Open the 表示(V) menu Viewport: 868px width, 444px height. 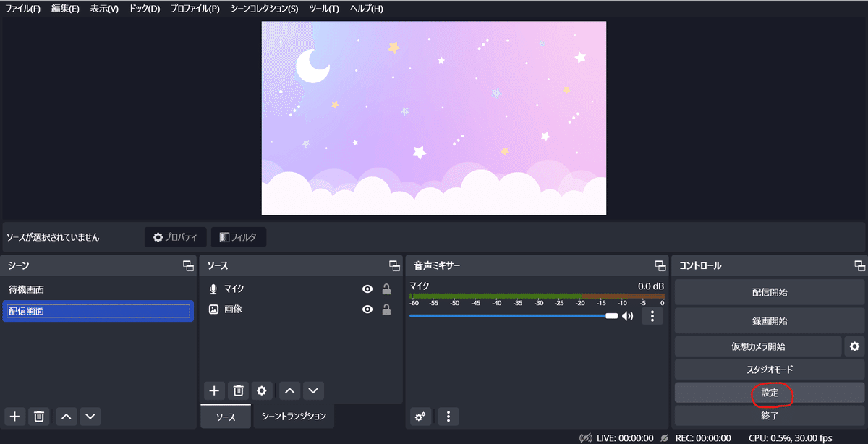point(105,9)
